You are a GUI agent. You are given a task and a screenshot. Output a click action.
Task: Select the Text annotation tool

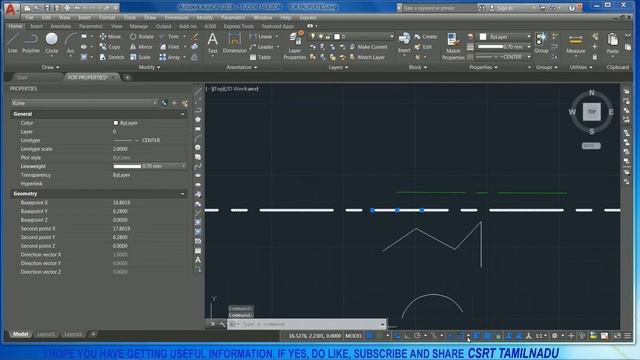pos(212,43)
